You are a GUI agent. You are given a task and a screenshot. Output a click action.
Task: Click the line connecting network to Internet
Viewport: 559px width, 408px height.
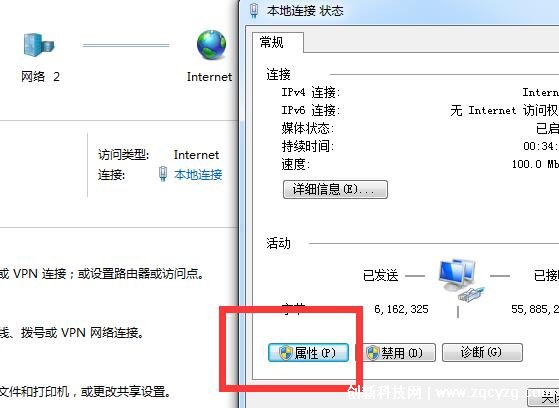126,45
